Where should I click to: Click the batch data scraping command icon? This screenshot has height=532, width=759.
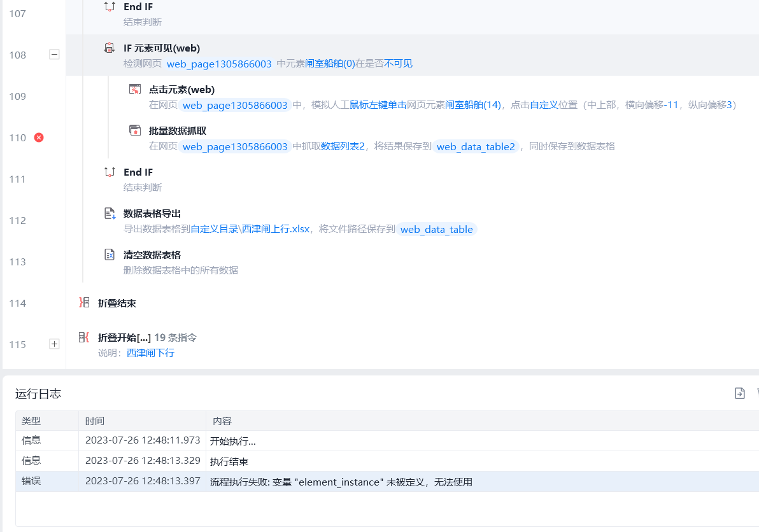point(135,130)
